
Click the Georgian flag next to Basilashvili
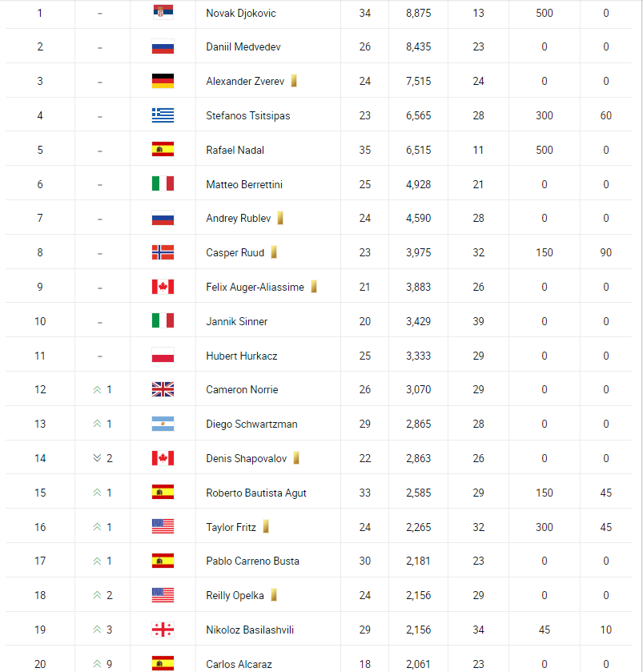pos(163,630)
